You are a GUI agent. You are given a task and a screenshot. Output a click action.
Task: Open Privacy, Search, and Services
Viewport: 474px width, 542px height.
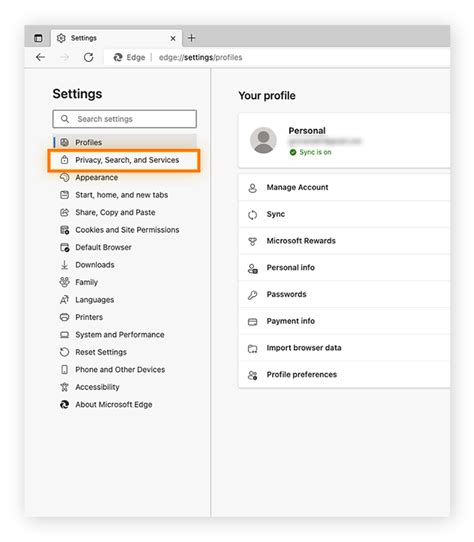124,160
